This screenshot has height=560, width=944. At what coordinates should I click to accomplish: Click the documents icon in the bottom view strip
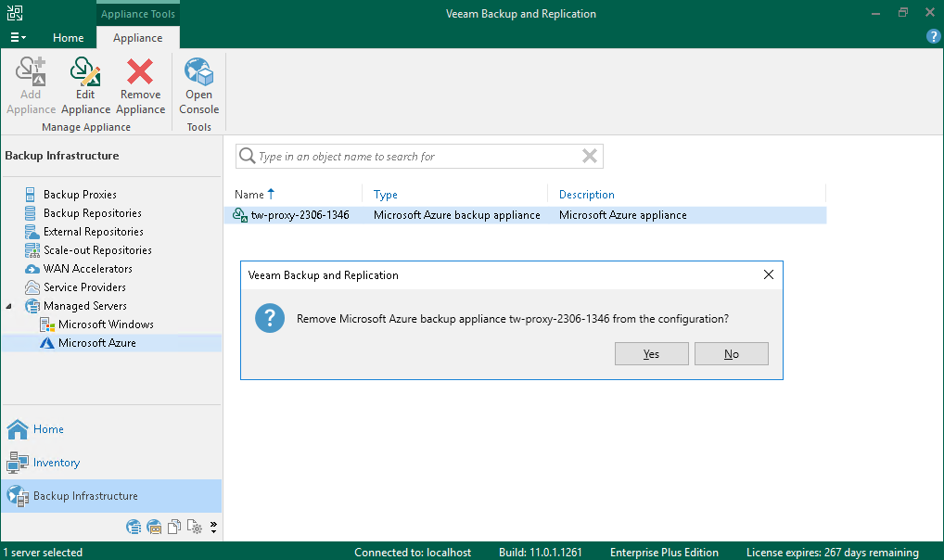(x=174, y=528)
